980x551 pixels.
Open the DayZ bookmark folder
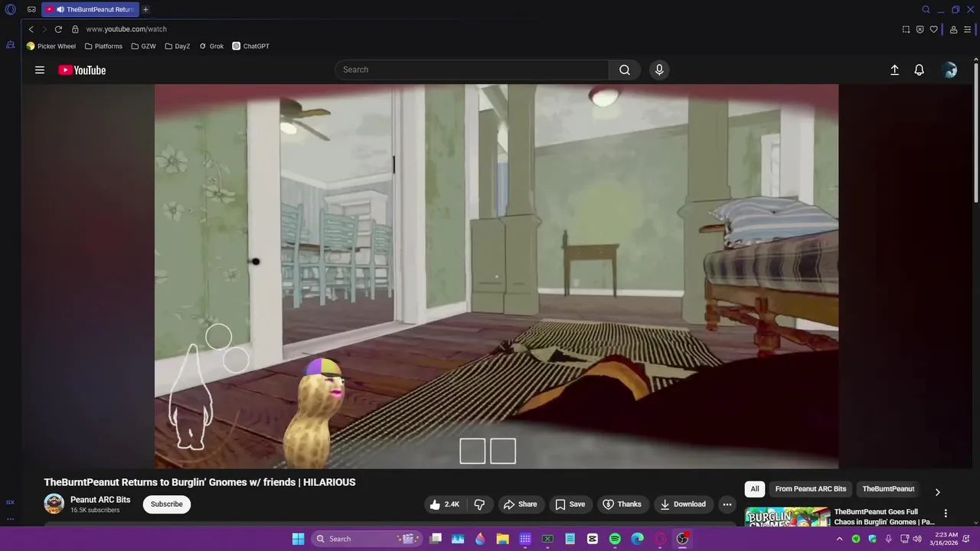178,46
